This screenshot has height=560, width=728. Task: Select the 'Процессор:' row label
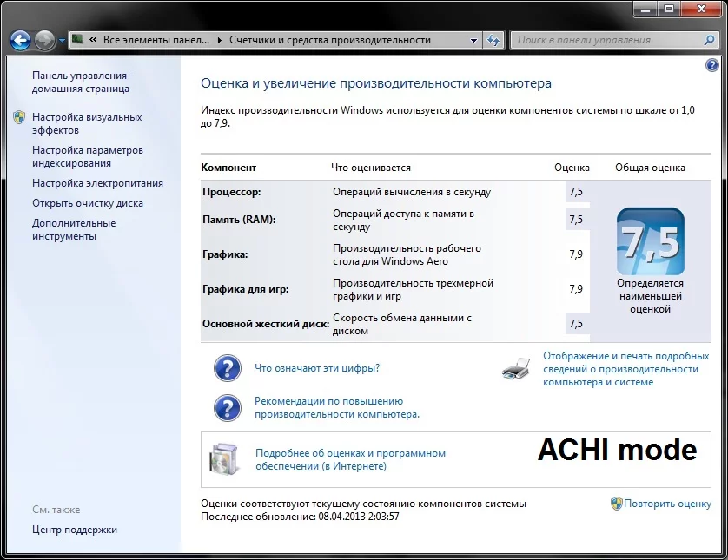(x=231, y=192)
